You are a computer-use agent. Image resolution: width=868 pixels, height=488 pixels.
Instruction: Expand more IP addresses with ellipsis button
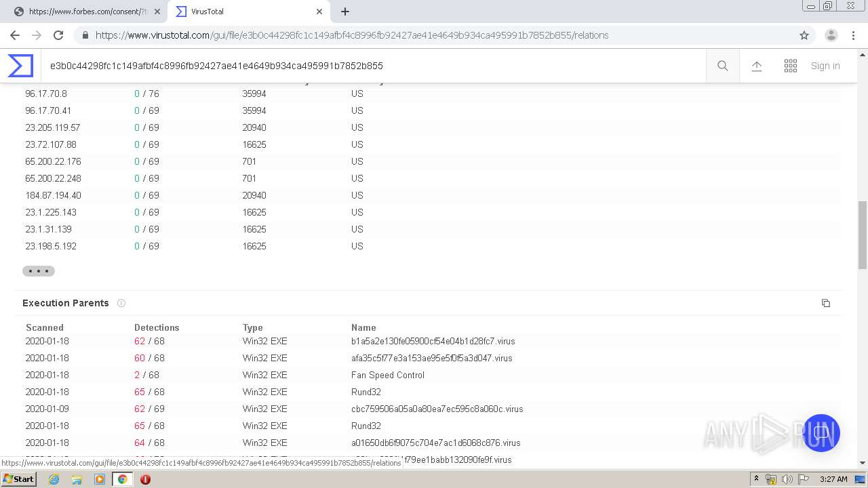(39, 271)
